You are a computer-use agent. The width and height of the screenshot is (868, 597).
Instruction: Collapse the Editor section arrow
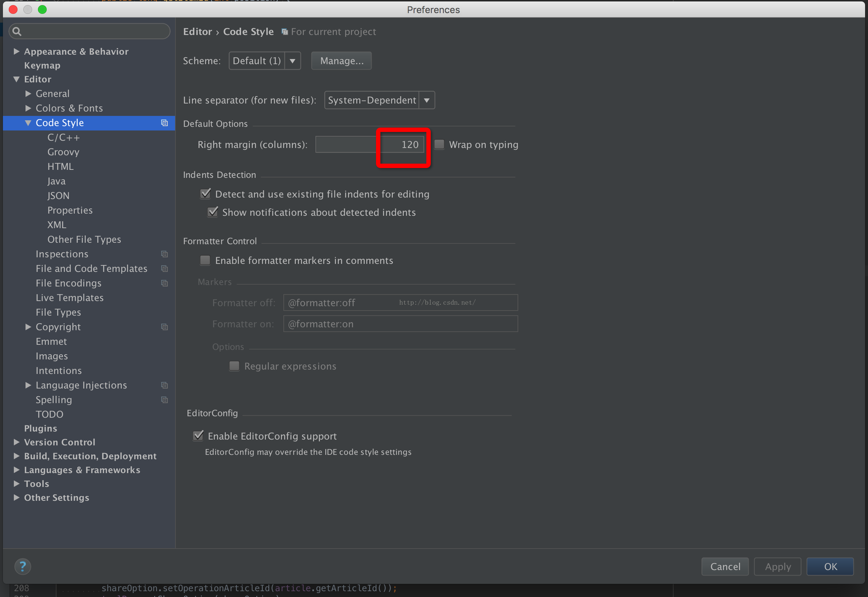click(16, 79)
